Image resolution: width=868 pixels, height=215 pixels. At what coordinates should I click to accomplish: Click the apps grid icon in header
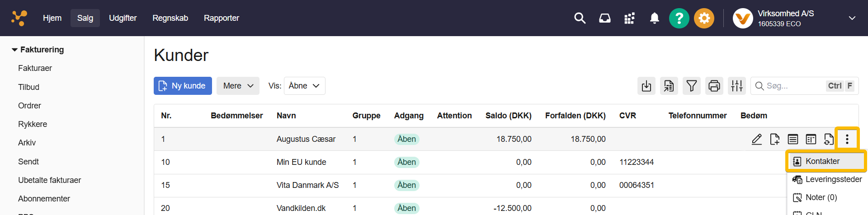(629, 18)
